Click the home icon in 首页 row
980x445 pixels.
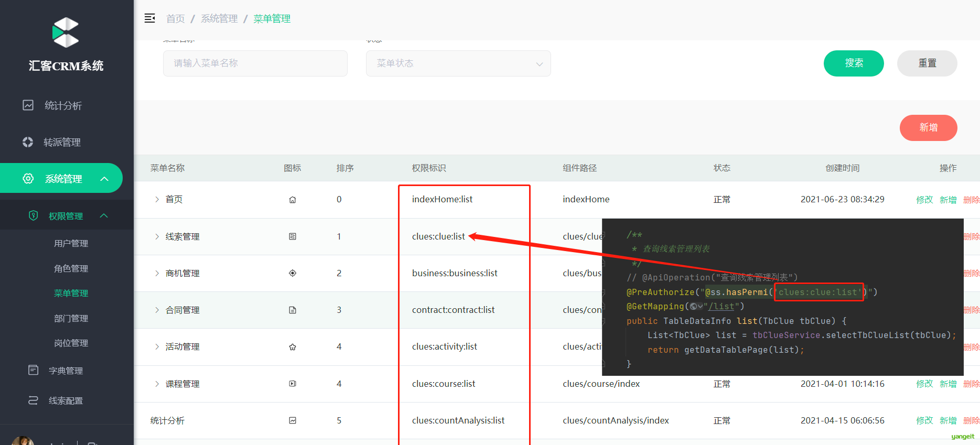[293, 200]
